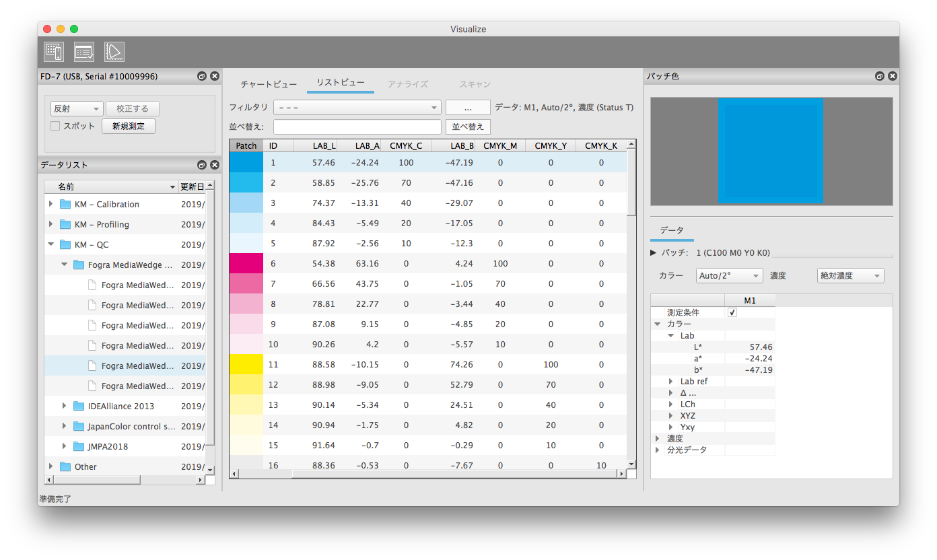This screenshot has height=560, width=937.
Task: Expand the Lab ref row
Action: (x=671, y=382)
